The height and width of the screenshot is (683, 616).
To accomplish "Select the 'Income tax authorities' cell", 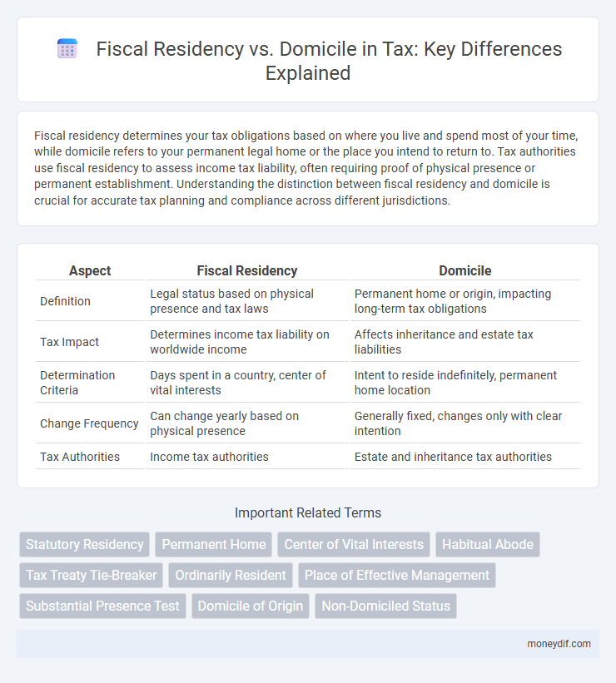I will [x=246, y=457].
